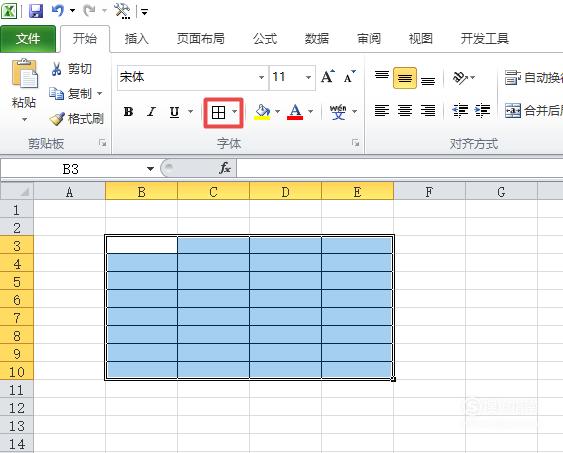Select row 12 header

[17, 408]
